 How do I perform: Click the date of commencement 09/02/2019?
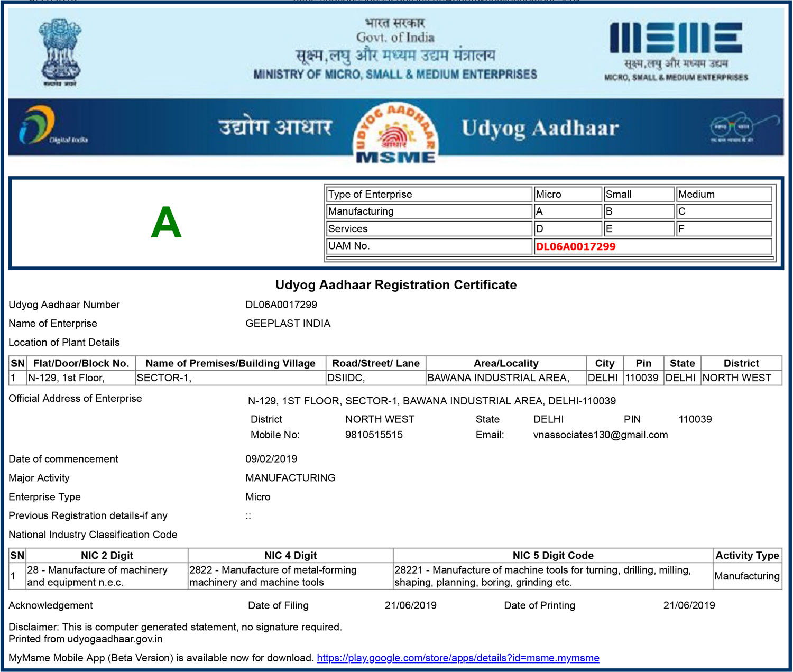271,459
